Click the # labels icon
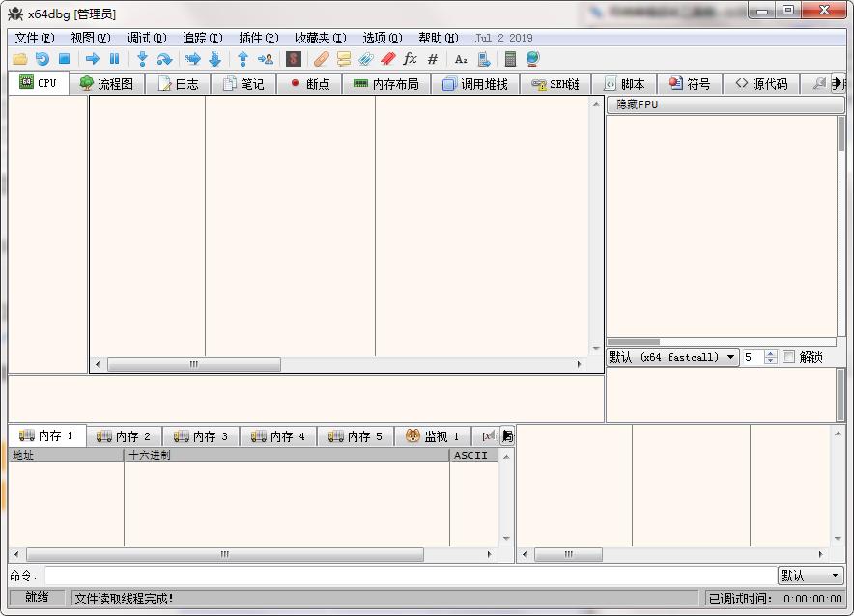Screen dimensions: 854x616 (x=432, y=59)
